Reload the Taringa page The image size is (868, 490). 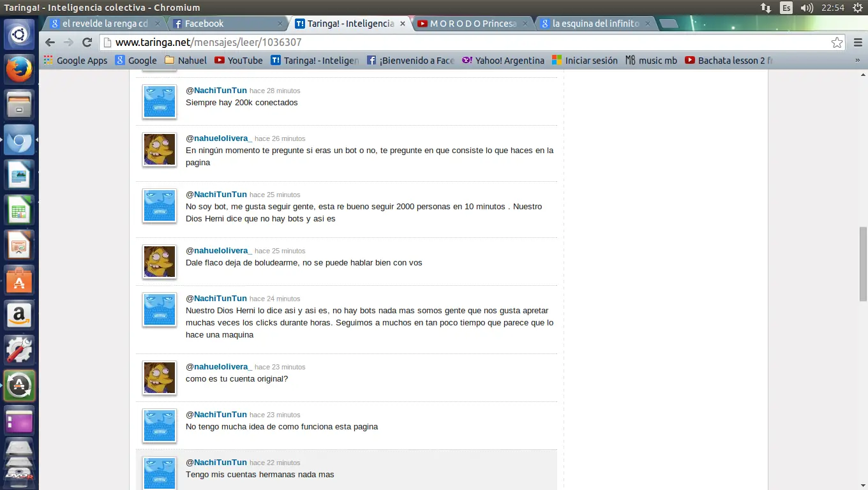(87, 43)
